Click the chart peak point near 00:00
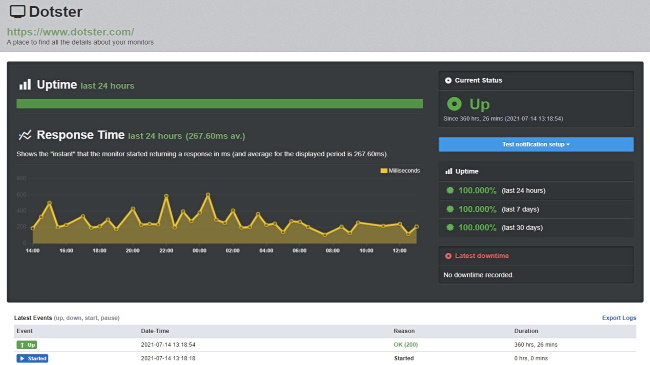 [x=208, y=195]
